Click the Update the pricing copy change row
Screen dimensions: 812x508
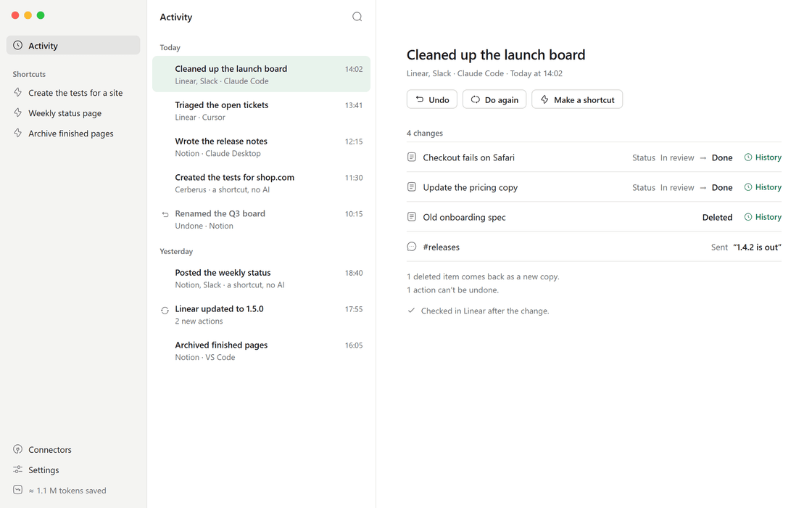point(594,187)
